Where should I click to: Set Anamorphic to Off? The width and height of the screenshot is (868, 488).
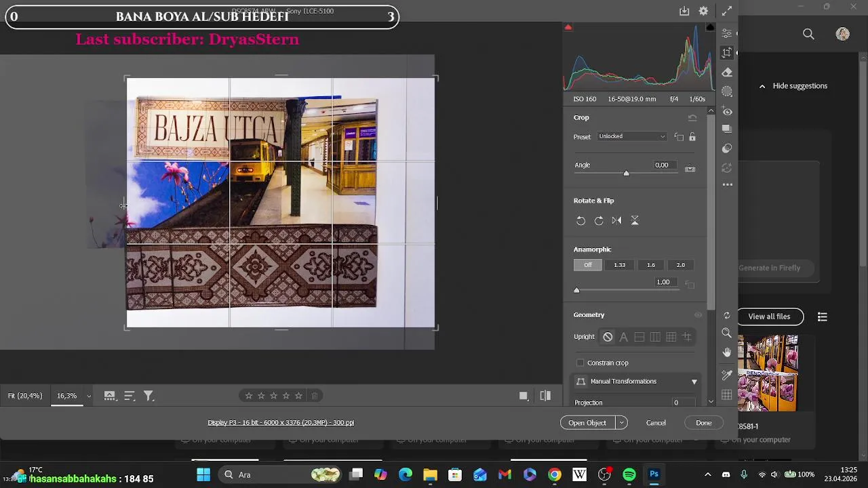click(x=588, y=265)
